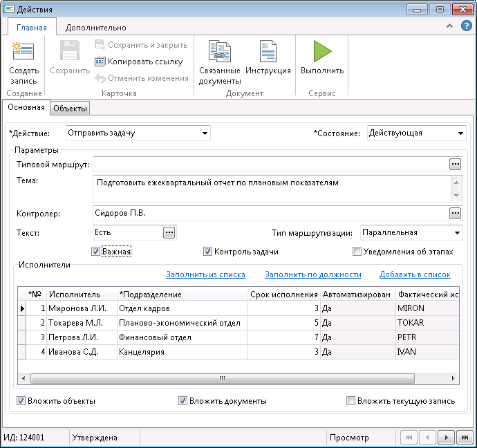477x448 pixels.
Task: Go to the next record
Action: (447, 438)
